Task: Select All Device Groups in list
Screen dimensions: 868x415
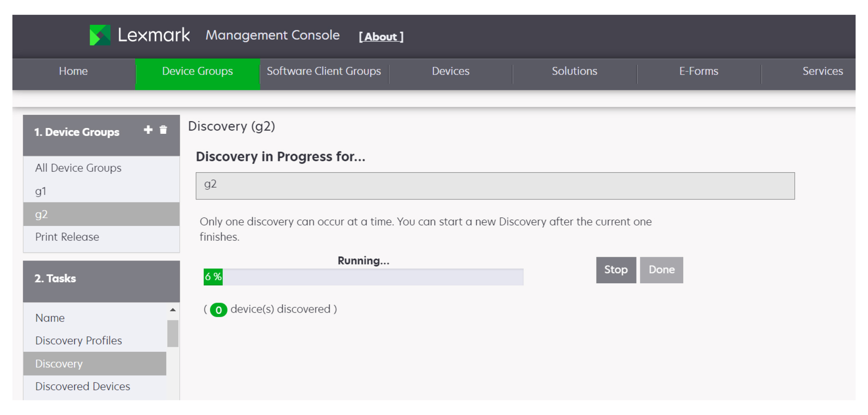Action: pyautogui.click(x=101, y=168)
